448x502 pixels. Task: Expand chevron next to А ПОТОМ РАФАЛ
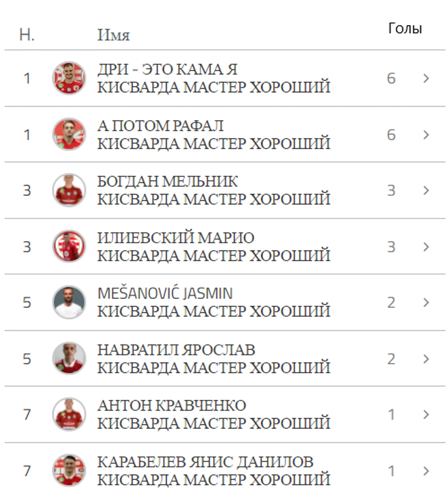tap(426, 134)
